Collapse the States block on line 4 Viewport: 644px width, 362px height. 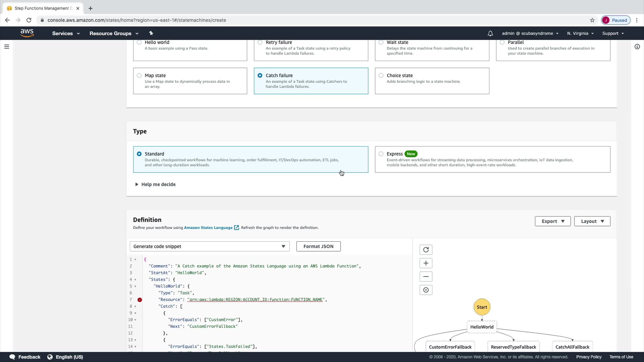pos(135,280)
